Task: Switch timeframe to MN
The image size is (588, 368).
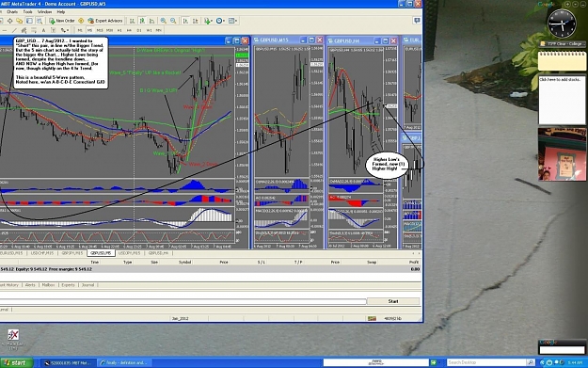Action: (158, 30)
